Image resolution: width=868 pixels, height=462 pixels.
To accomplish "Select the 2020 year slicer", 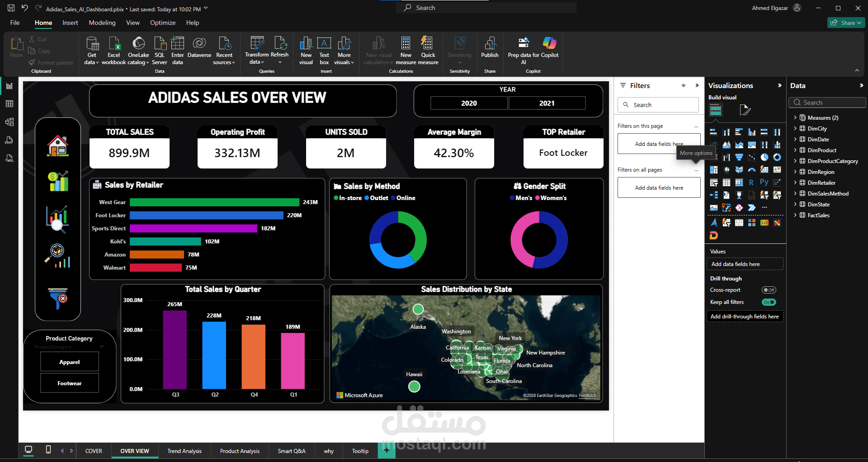I will (469, 103).
